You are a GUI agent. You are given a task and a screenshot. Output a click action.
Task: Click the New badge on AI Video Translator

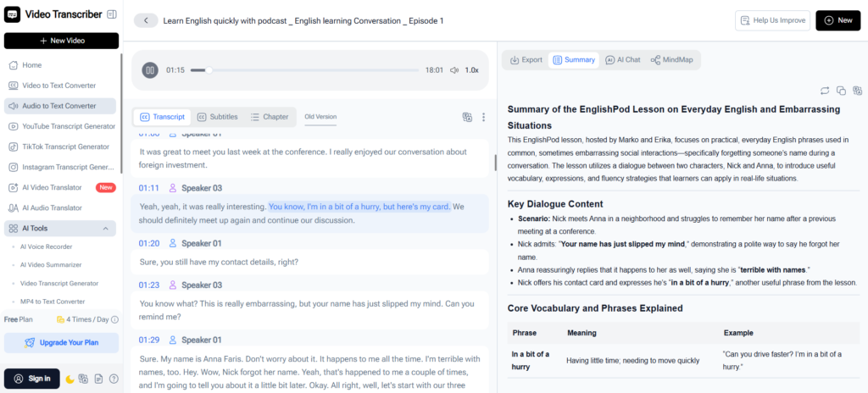tap(105, 188)
